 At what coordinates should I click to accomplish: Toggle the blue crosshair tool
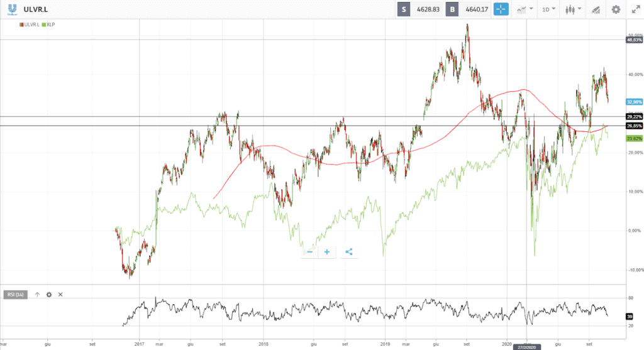click(x=501, y=9)
